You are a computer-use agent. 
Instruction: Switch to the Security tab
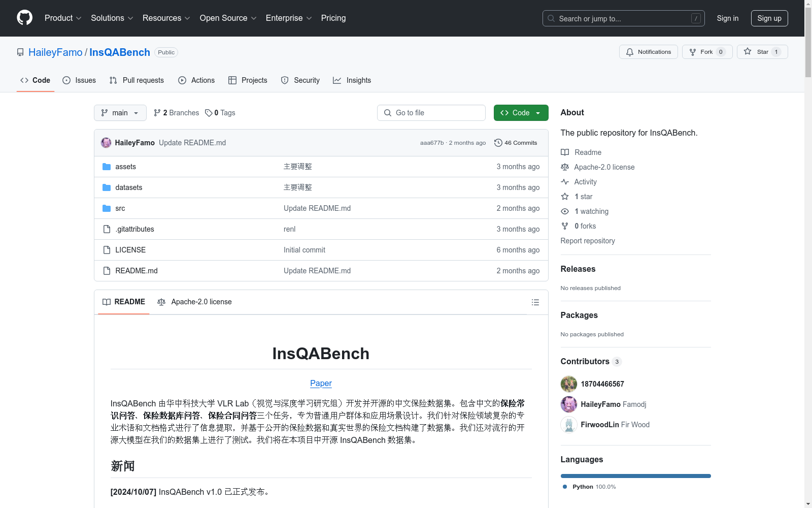pyautogui.click(x=300, y=80)
